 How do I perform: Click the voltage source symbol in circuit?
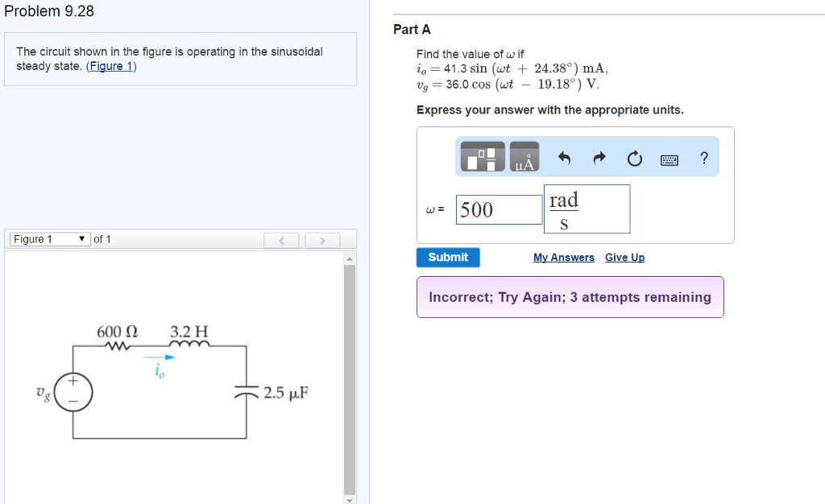(x=73, y=393)
